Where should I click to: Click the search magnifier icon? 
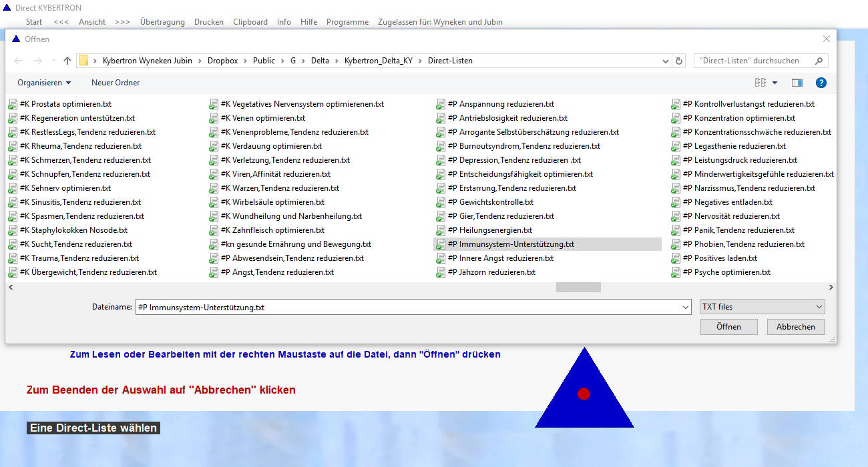pos(819,61)
